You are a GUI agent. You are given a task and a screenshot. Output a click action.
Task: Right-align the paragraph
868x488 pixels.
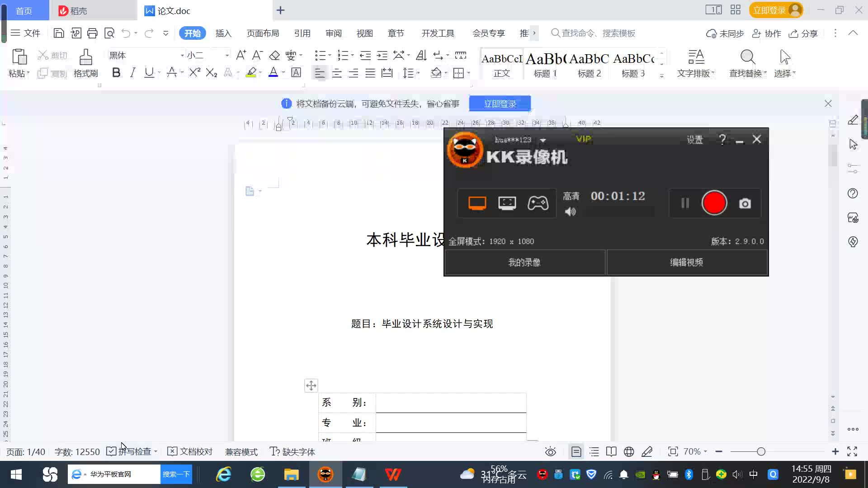[354, 73]
